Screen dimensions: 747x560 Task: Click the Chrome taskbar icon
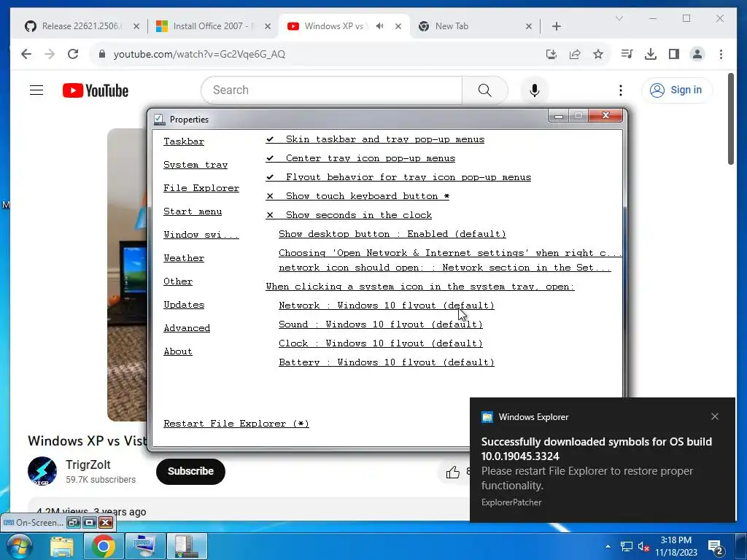coord(104,546)
